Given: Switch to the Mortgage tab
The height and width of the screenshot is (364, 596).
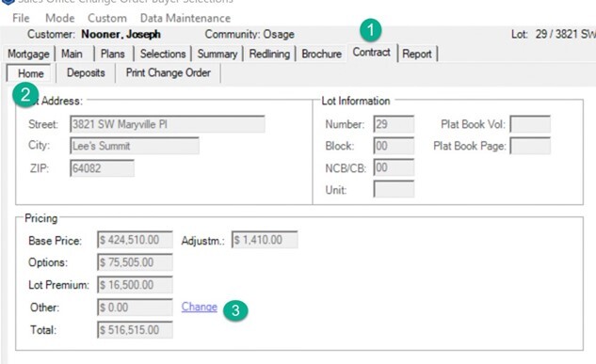Looking at the screenshot, I should pos(28,54).
